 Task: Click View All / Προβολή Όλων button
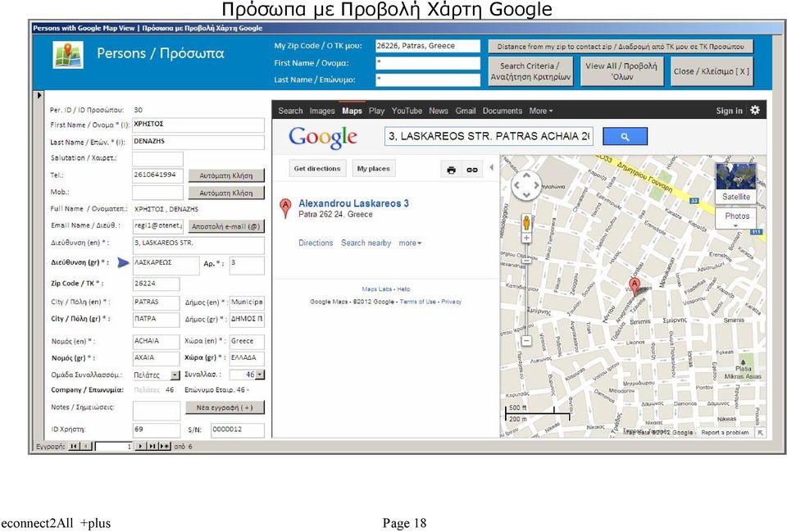click(x=621, y=70)
